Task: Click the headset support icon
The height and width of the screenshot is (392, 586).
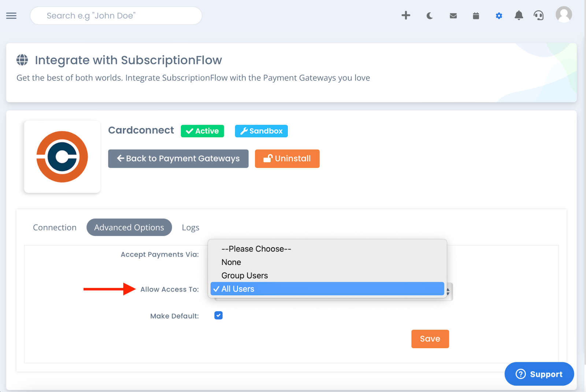Action: [539, 15]
